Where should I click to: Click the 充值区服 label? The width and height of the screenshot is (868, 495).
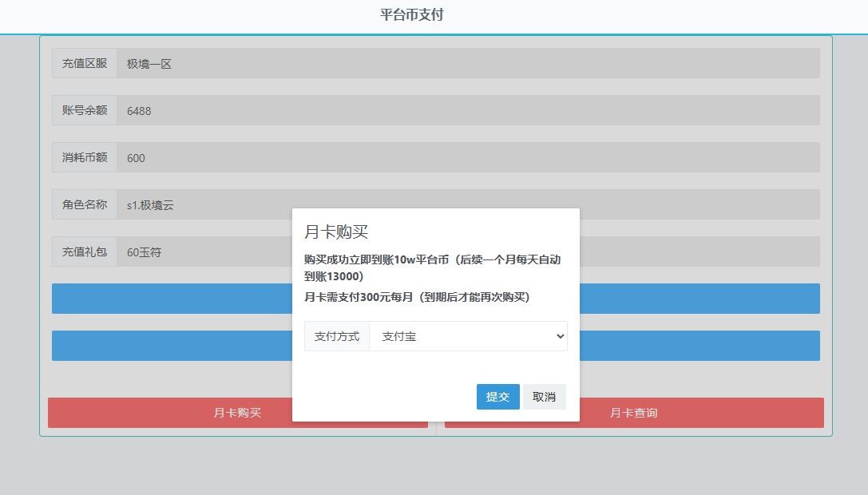(85, 64)
